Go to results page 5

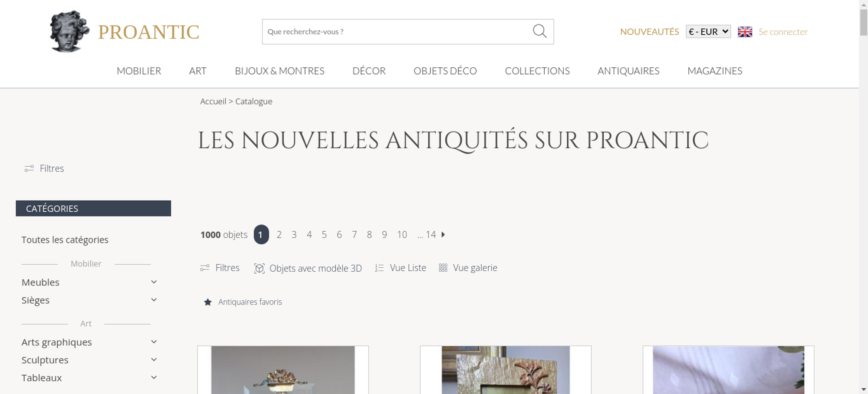tap(324, 235)
